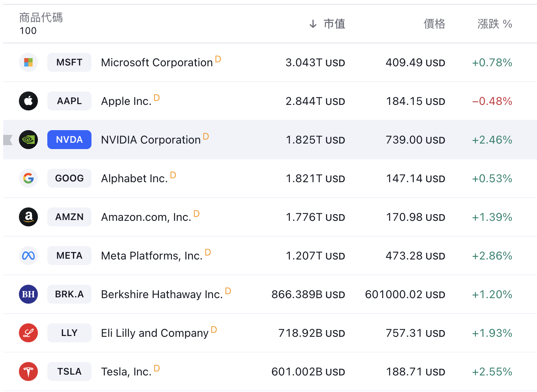
Task: Click the Eli Lilly logo icon
Action: tap(28, 333)
